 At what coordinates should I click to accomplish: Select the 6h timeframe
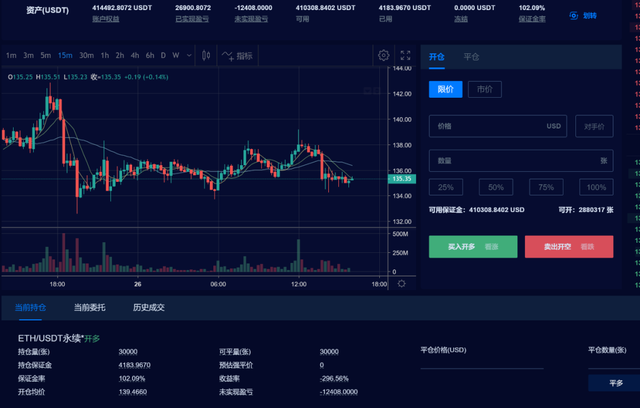pos(150,55)
